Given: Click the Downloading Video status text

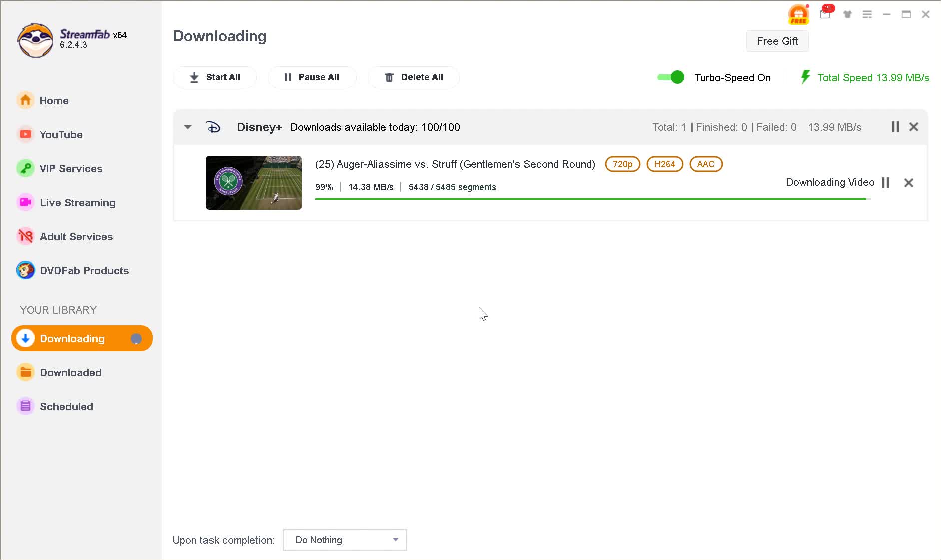Looking at the screenshot, I should point(830,182).
